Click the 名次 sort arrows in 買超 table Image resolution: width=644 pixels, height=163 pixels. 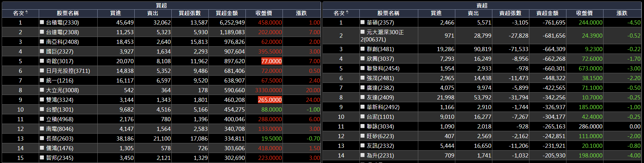point(27,12)
